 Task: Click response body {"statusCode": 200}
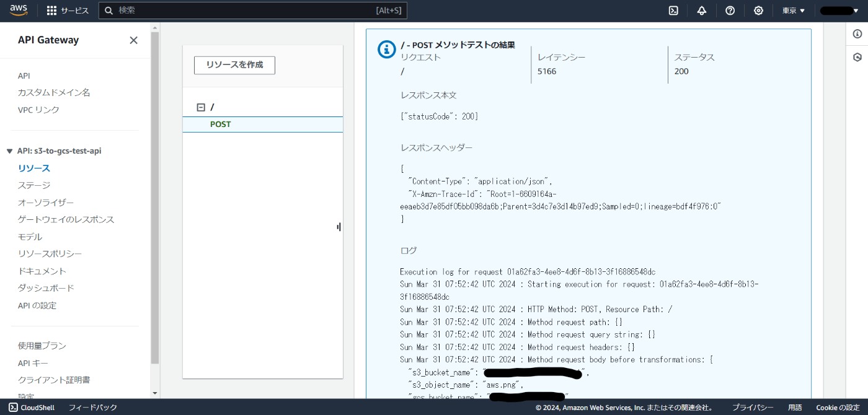(x=440, y=116)
